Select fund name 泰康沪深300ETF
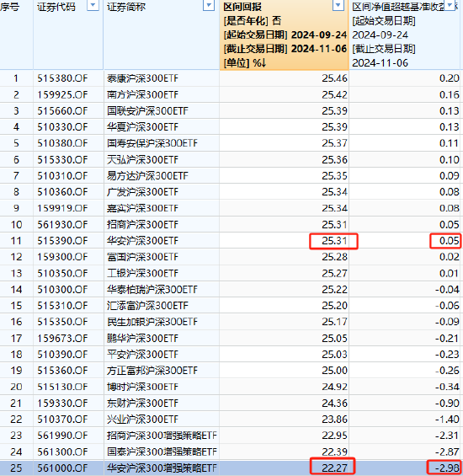463x476 pixels. tap(142, 78)
